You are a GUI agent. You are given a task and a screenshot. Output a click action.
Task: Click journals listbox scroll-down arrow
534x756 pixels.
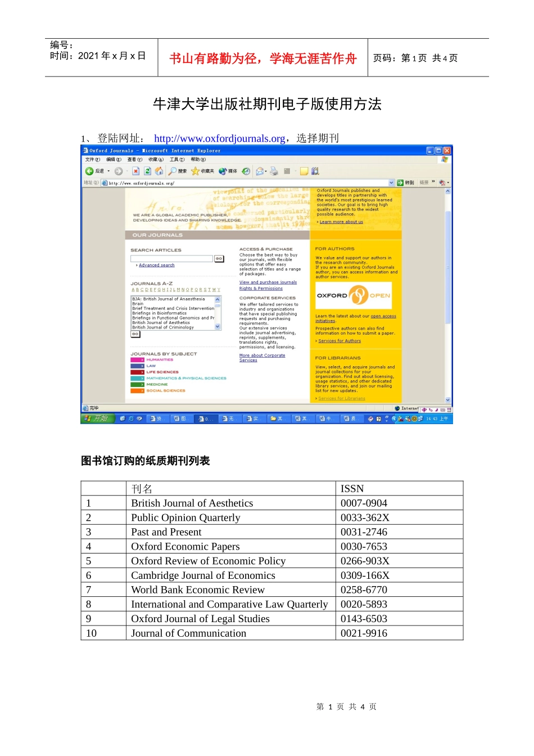[218, 327]
